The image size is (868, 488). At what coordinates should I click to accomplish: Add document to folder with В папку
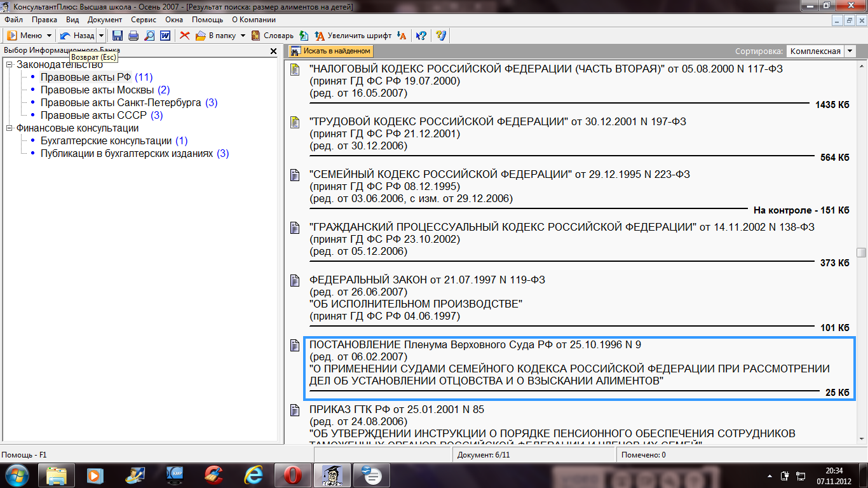[215, 36]
